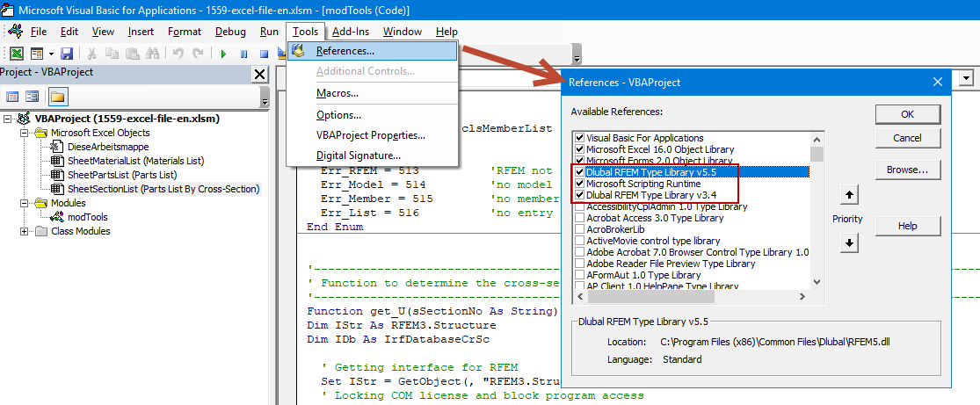Check ActiveMovie control type library

tap(579, 241)
